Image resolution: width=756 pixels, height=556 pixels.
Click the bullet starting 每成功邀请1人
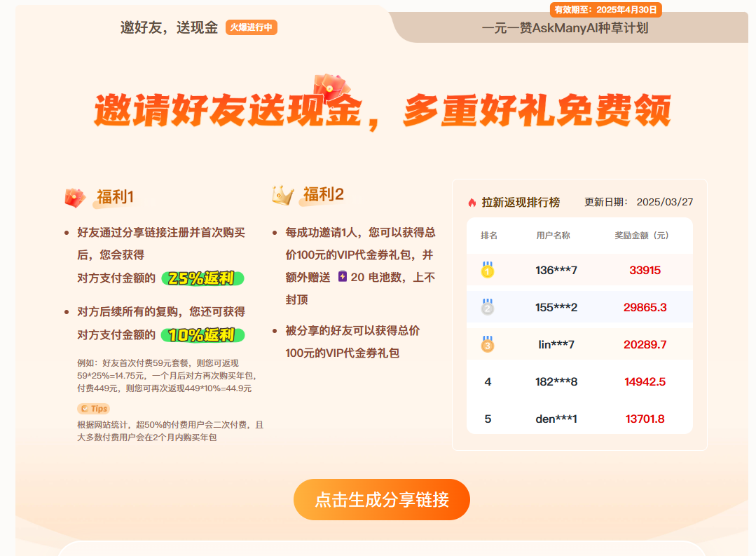click(361, 266)
